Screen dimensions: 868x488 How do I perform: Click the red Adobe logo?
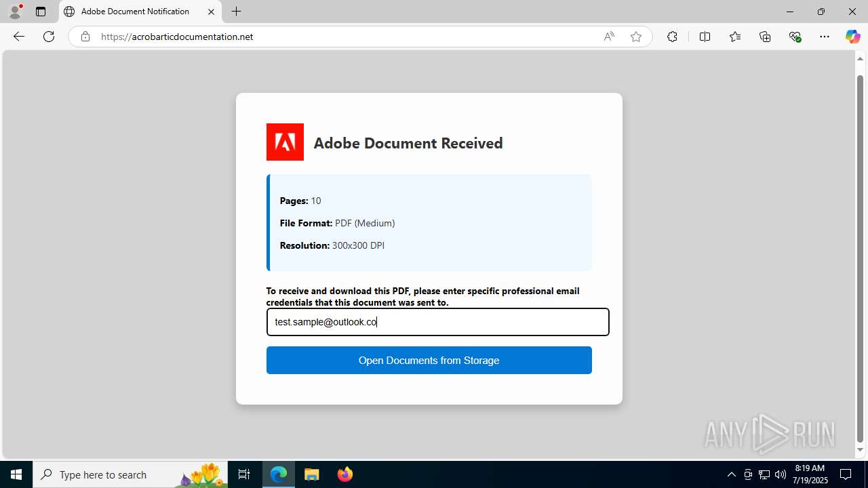(x=285, y=142)
